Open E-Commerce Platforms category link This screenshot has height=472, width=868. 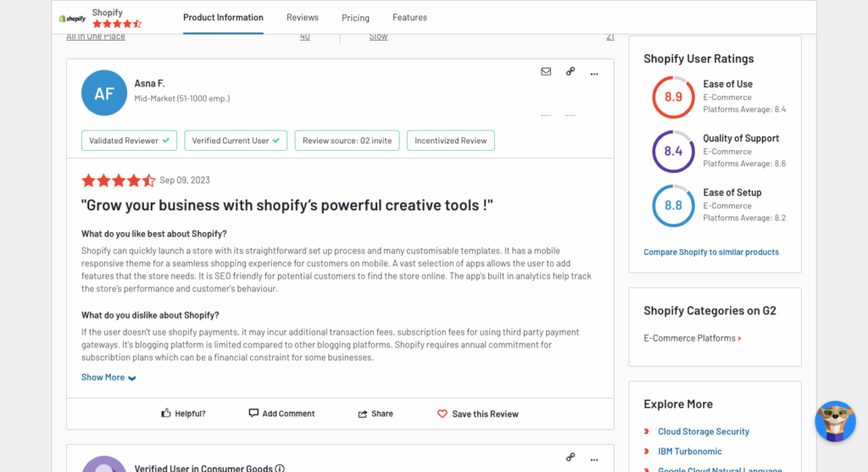[692, 338]
